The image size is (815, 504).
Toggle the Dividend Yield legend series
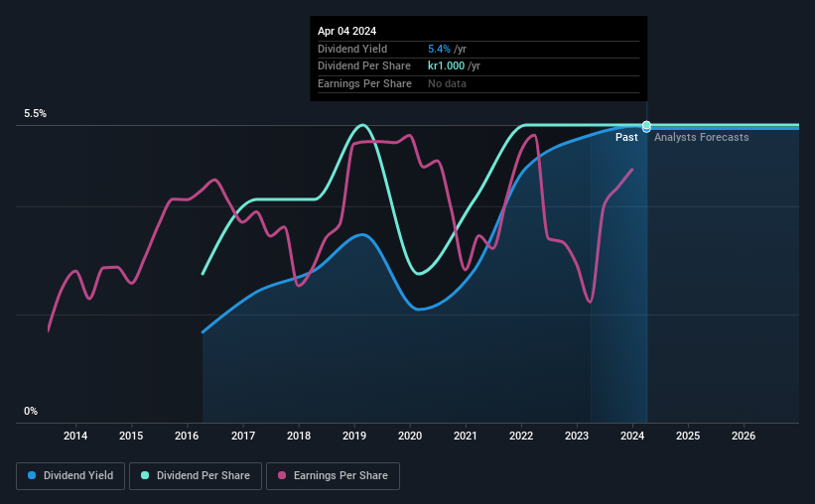pos(70,476)
